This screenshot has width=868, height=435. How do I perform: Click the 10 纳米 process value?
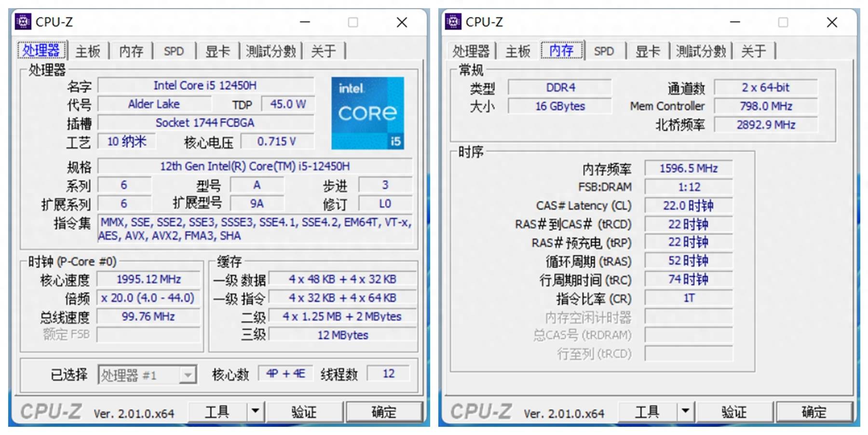127,141
